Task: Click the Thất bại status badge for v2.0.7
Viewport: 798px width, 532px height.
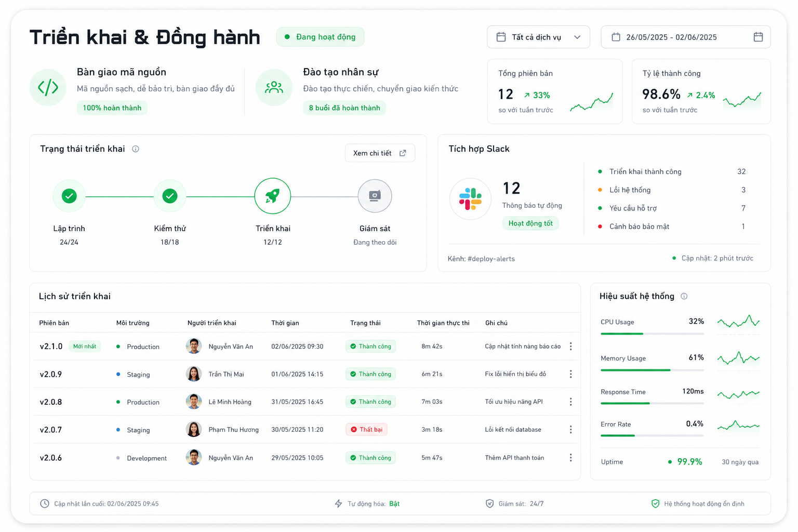Action: pos(367,430)
